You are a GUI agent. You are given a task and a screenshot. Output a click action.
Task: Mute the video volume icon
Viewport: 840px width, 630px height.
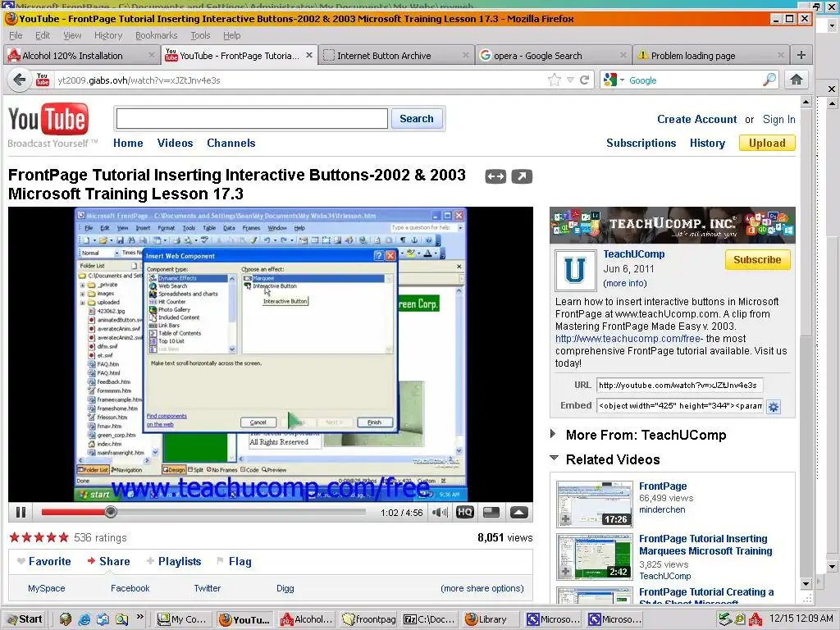(440, 513)
